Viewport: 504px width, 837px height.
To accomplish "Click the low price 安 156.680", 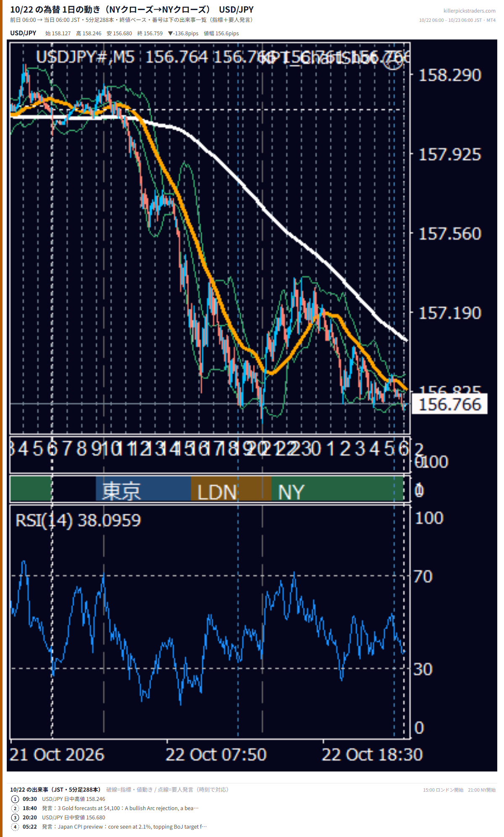I will tap(119, 33).
